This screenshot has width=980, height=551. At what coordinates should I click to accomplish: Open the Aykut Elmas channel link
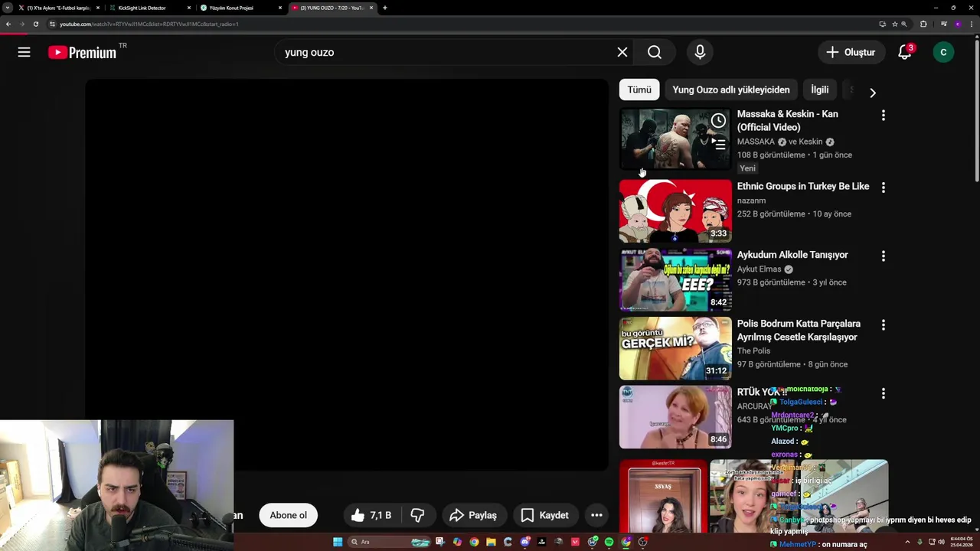[x=759, y=269]
